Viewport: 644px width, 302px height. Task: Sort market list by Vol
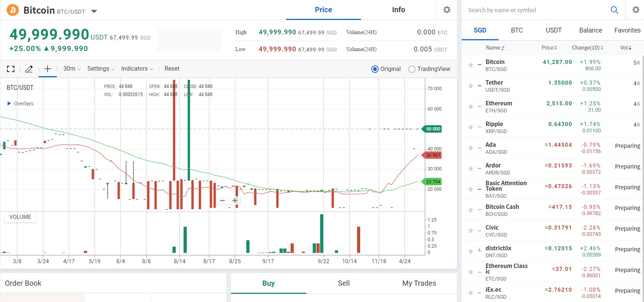tap(626, 48)
